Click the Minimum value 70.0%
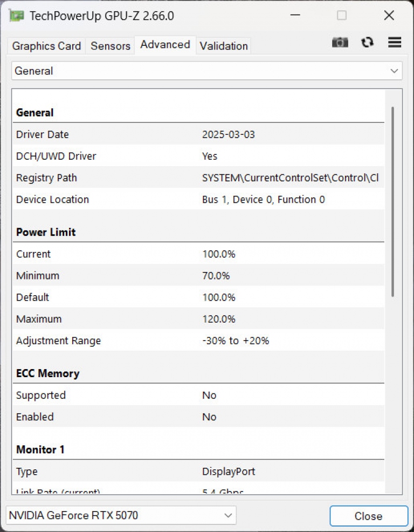The image size is (414, 532). click(x=216, y=276)
